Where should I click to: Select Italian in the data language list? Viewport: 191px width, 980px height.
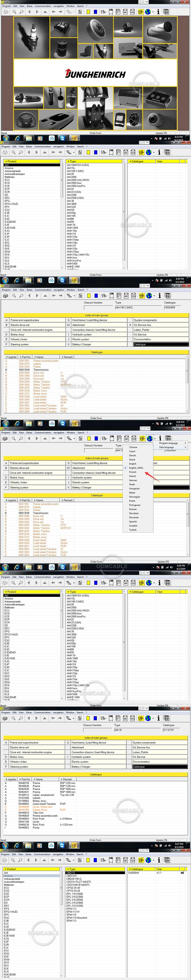pyautogui.click(x=132, y=493)
